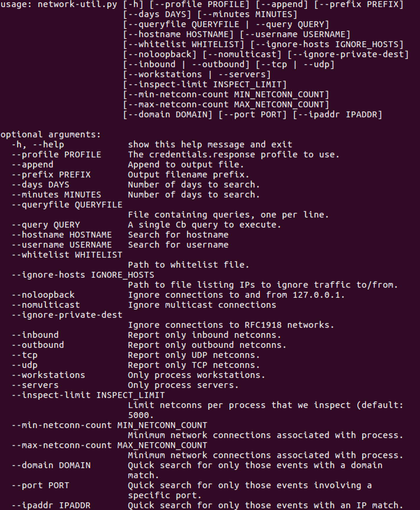This screenshot has height=510, width=420.
Task: Click 'Report only inbound netconns.' text
Action: pyautogui.click(x=204, y=335)
